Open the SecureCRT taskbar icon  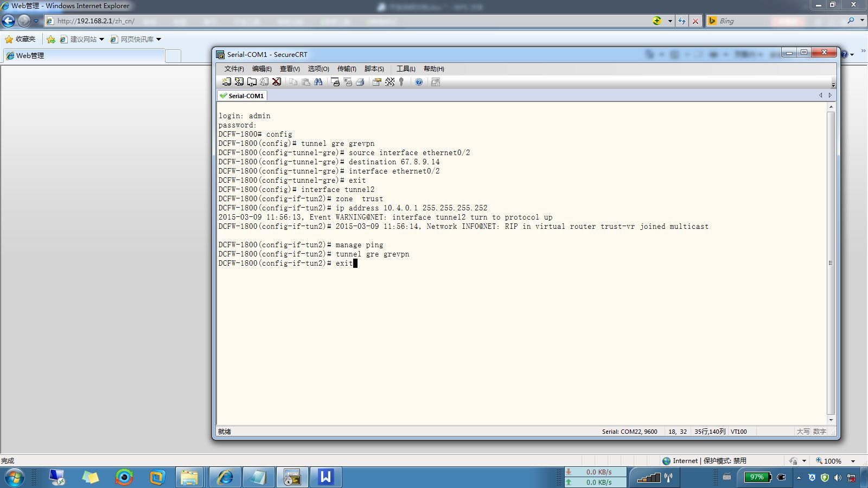(292, 477)
